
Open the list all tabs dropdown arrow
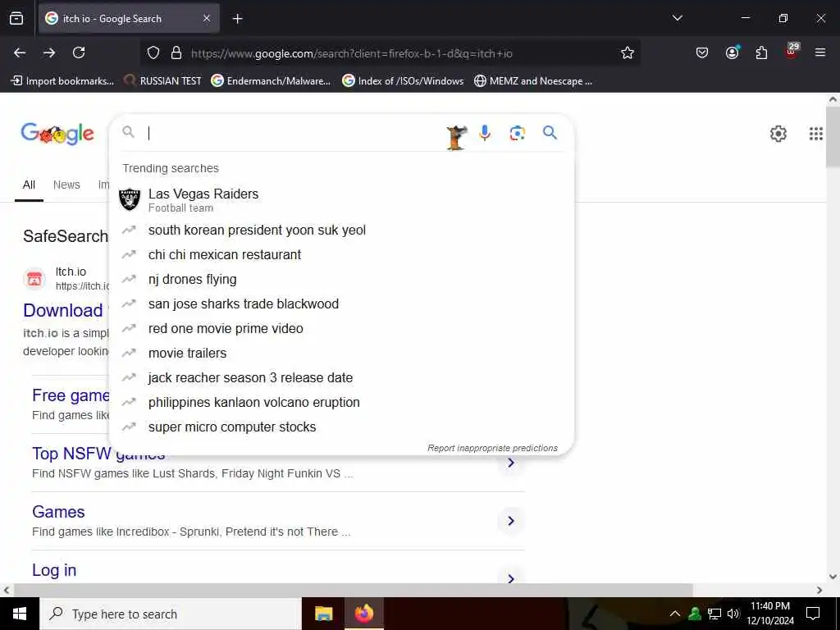677,18
